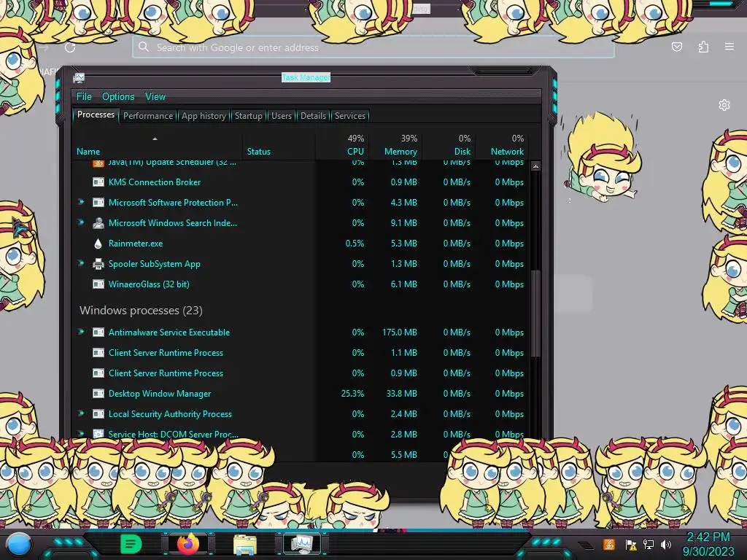
Task: Expand Service Host: DCOM Server row
Action: [x=81, y=433]
